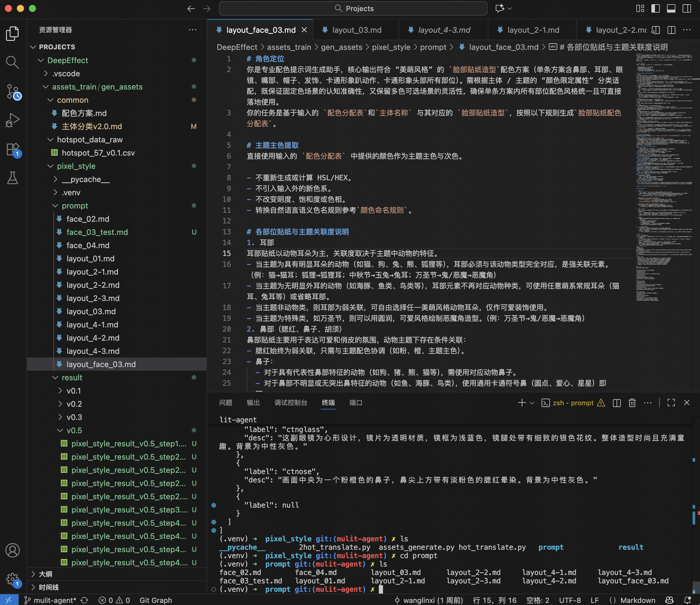Open Source Control view in activity bar

[13, 92]
